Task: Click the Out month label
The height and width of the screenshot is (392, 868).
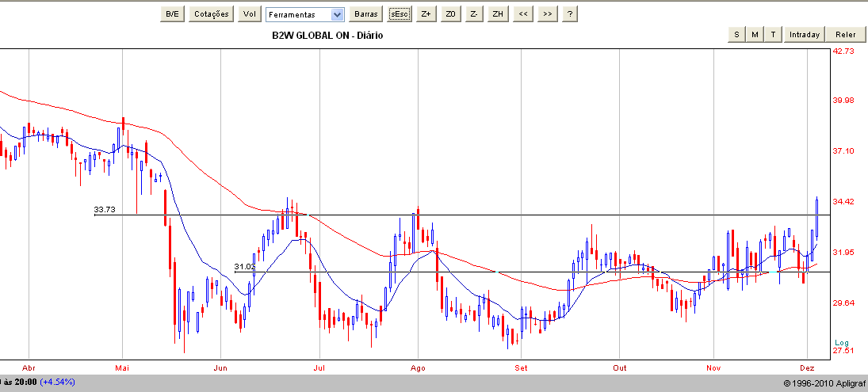Action: pyautogui.click(x=619, y=367)
